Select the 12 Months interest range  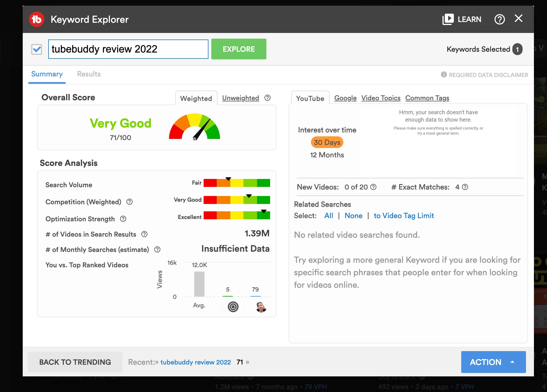pyautogui.click(x=327, y=155)
